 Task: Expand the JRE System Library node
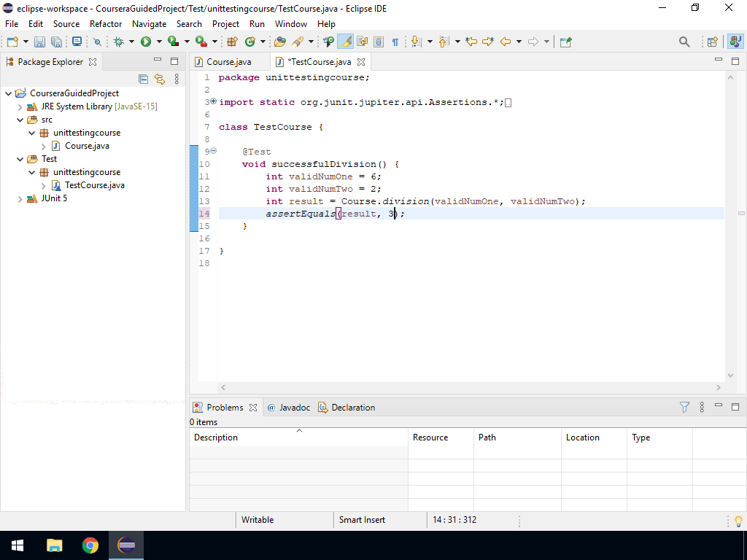(x=20, y=106)
